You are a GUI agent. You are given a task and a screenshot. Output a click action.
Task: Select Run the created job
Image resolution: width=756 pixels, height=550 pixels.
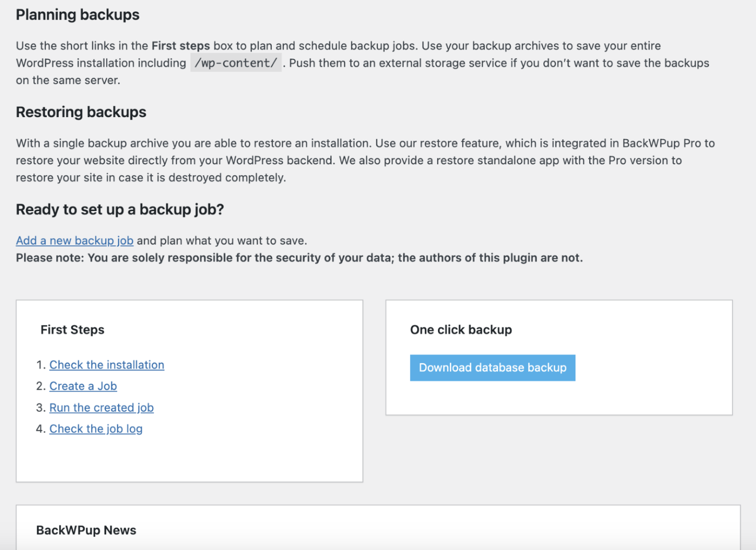[101, 407]
